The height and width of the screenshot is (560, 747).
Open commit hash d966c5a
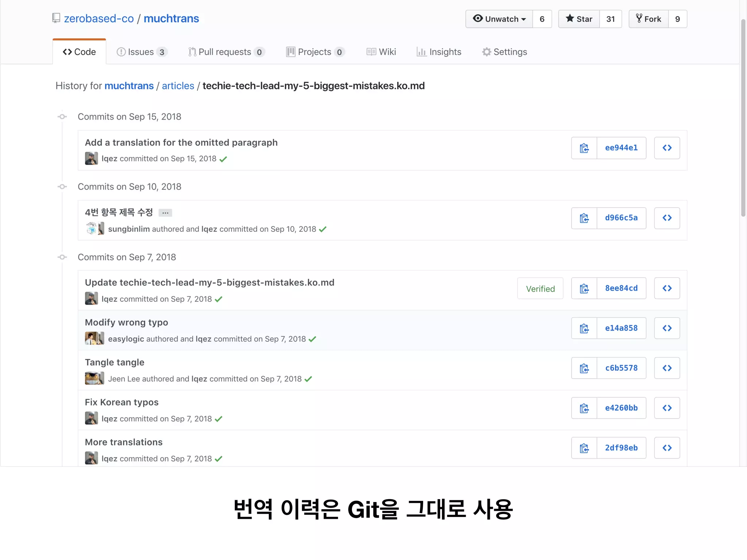click(622, 218)
